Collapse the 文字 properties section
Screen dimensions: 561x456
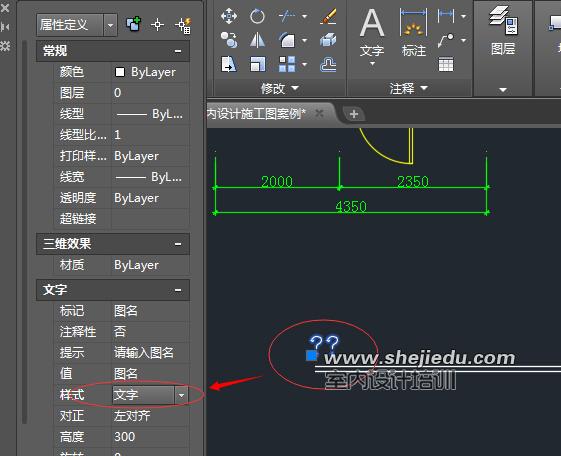pyautogui.click(x=178, y=290)
